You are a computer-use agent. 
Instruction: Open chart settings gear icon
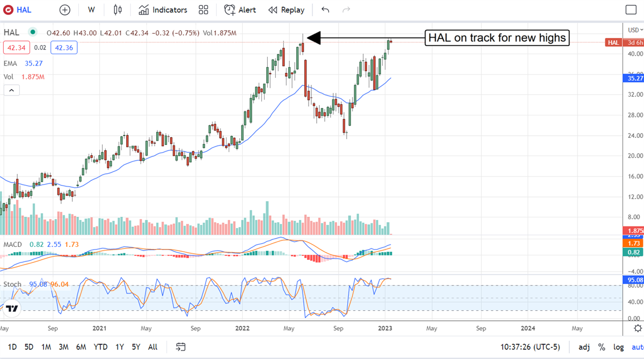[x=638, y=328]
